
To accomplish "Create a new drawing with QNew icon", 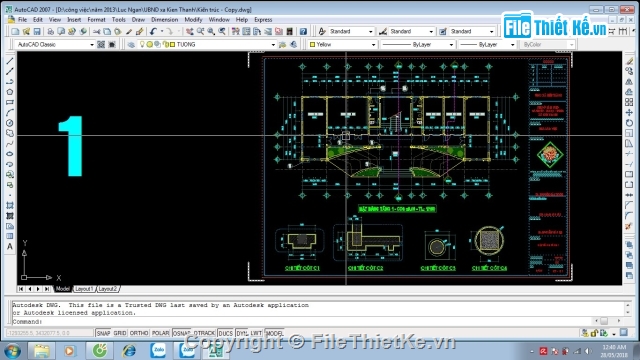I will (x=16, y=31).
